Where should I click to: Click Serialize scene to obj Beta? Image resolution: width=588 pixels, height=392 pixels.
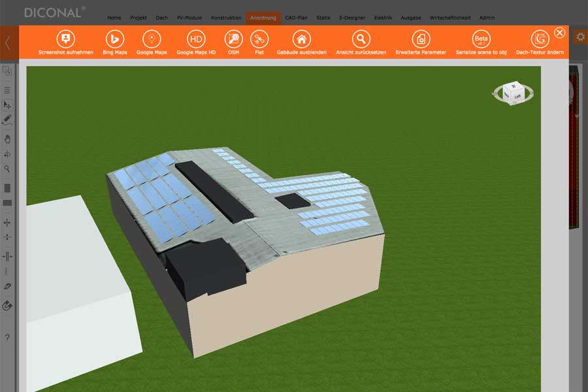point(482,39)
